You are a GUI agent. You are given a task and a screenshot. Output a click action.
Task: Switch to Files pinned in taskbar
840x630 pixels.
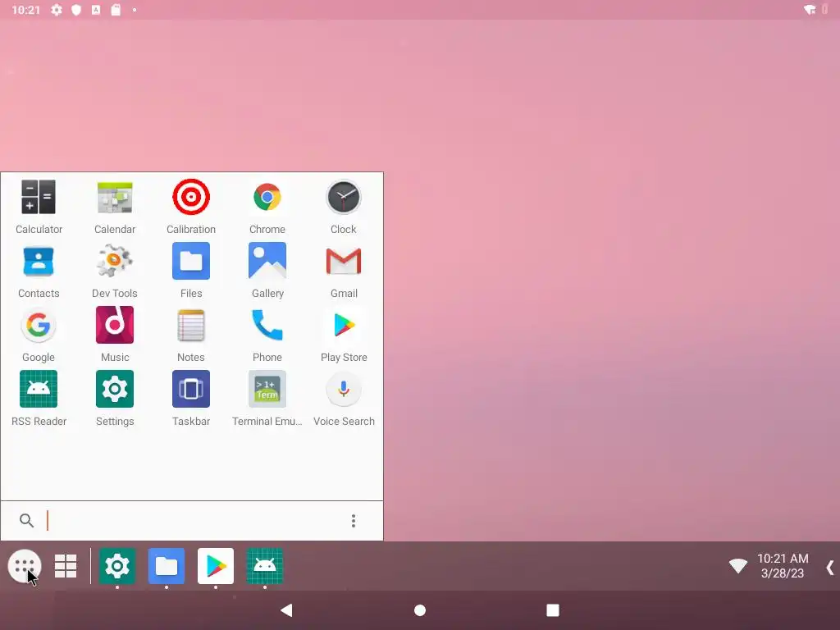point(167,566)
